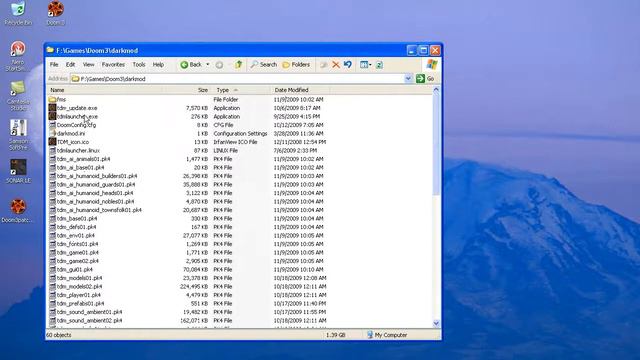Screen dimensions: 640x360
Task: Select the DoomConfig.cfg file
Action: pyautogui.click(x=76, y=125)
